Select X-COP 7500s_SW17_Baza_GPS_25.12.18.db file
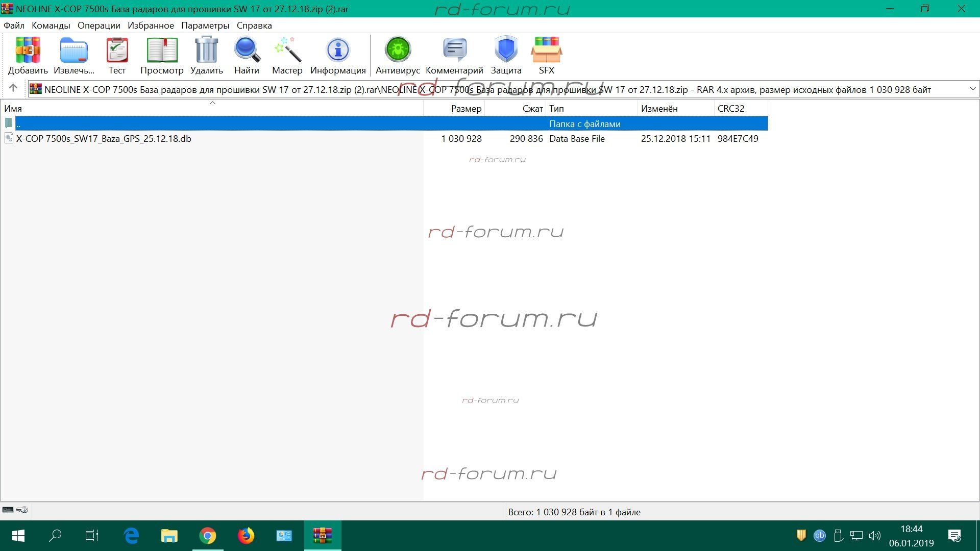The width and height of the screenshot is (980, 551). coord(104,139)
